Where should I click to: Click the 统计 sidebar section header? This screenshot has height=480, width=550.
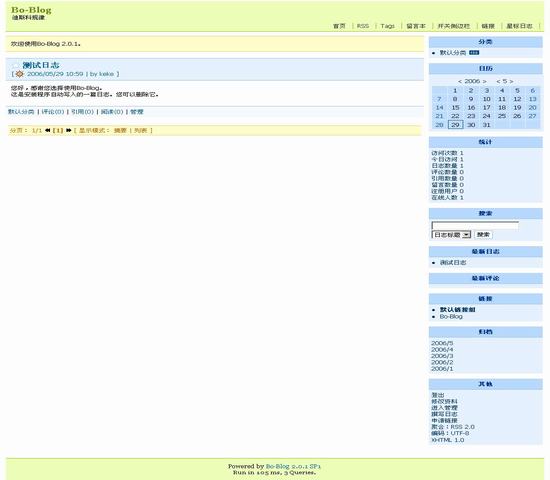[x=485, y=142]
